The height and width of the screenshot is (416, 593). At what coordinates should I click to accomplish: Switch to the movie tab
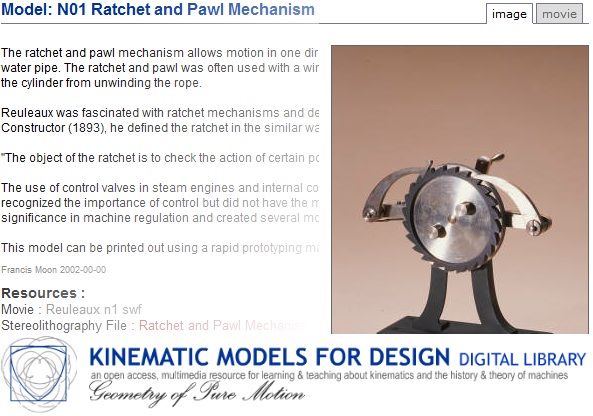(x=559, y=14)
